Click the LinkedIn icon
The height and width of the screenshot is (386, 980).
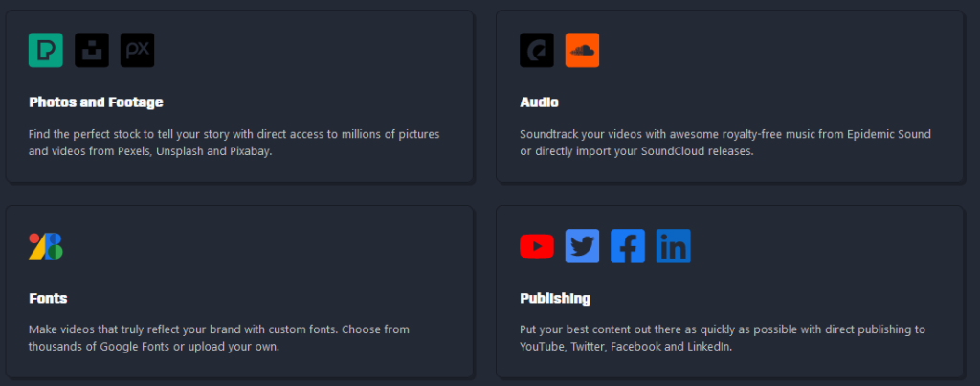[x=674, y=246]
